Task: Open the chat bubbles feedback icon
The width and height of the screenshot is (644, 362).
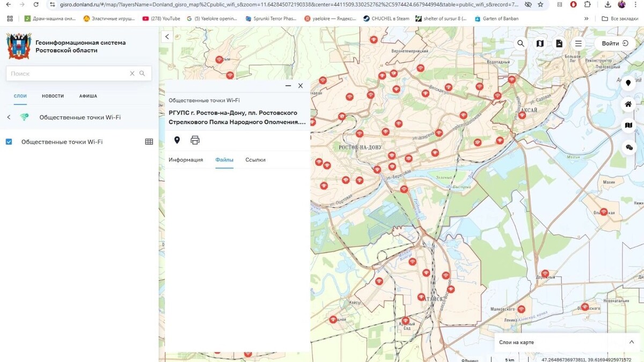Action: 628,147
